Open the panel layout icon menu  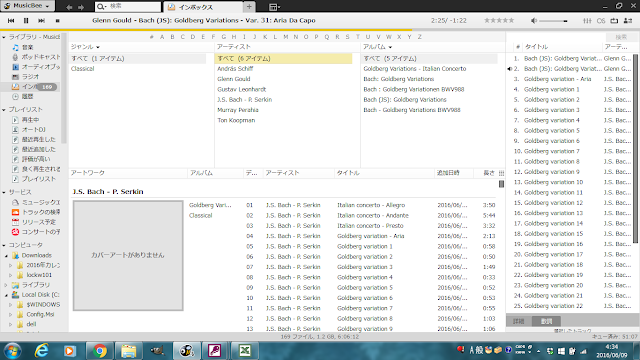click(274, 7)
